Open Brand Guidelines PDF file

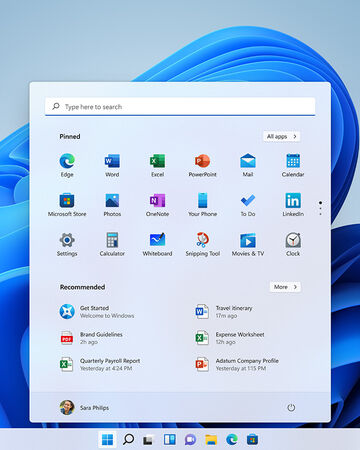pos(91,338)
